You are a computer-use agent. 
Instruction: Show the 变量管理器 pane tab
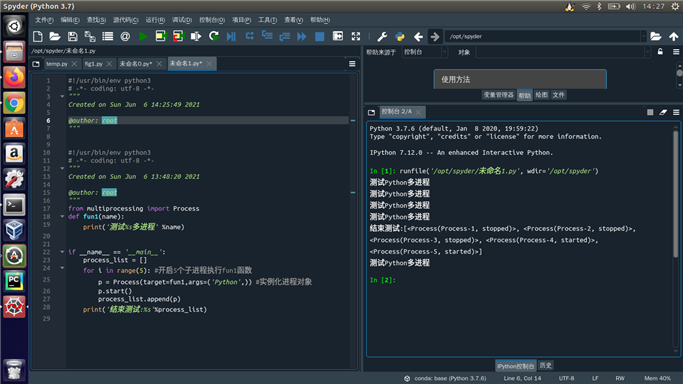click(x=498, y=95)
